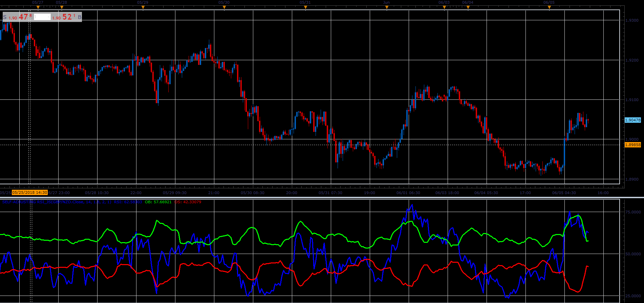Click the 05/31 orange day marker
The width and height of the screenshot is (644, 303).
[305, 7]
